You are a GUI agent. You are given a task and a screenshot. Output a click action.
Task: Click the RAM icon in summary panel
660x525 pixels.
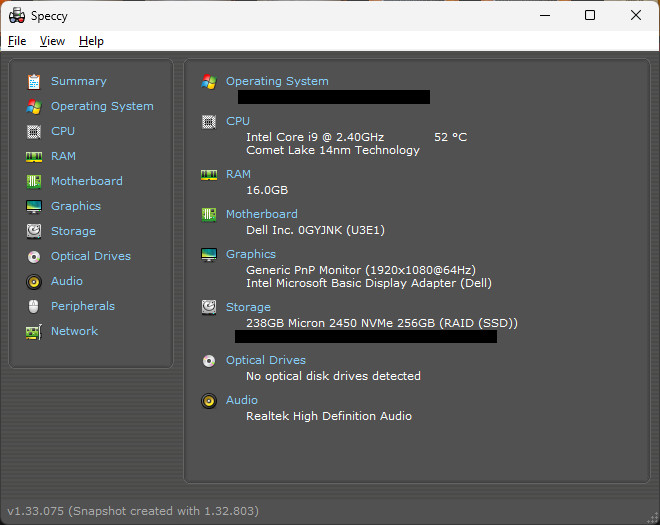(x=209, y=175)
